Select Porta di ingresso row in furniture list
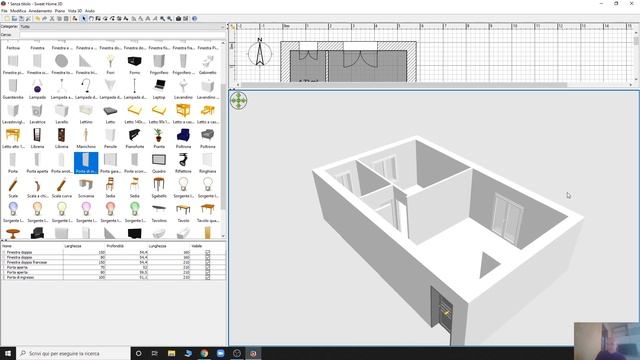 coord(113,277)
